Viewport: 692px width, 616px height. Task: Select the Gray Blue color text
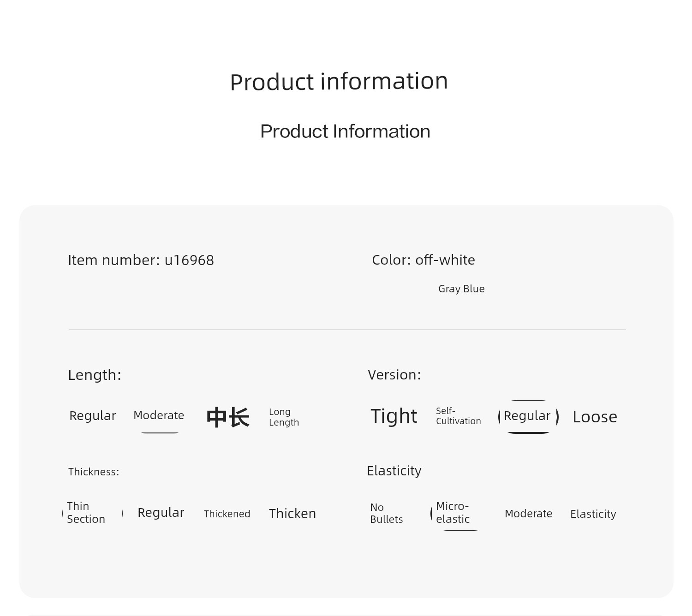click(461, 289)
